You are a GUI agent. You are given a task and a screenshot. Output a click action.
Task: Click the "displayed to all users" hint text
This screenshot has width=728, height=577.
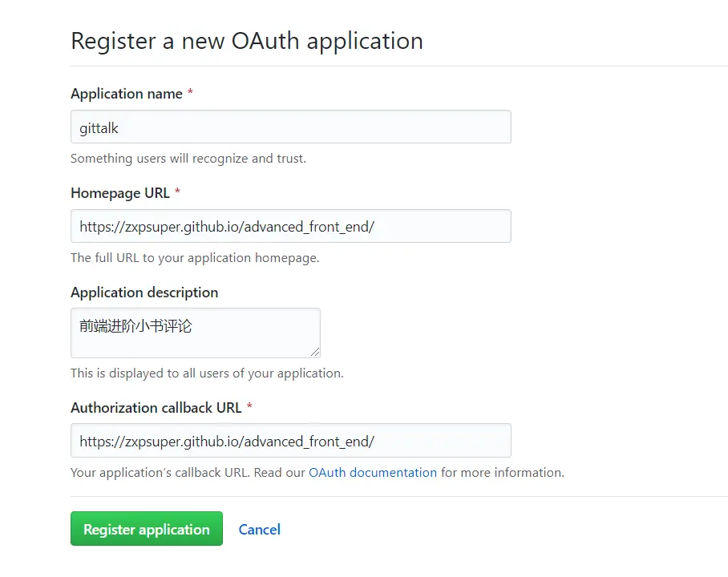[207, 373]
